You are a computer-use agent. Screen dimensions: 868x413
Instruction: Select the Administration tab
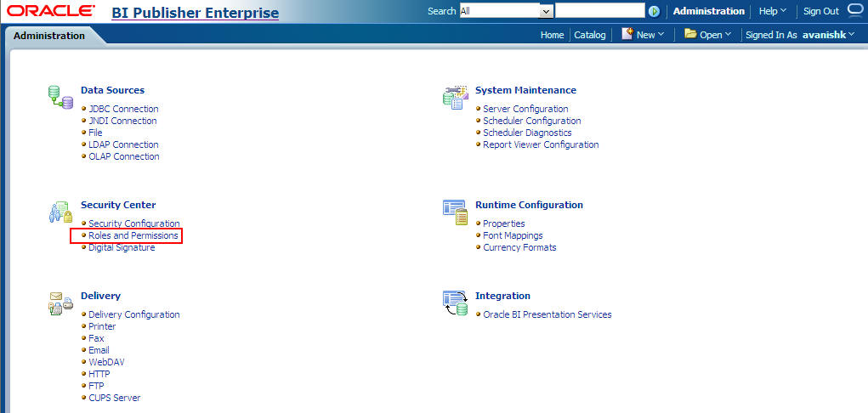point(49,36)
